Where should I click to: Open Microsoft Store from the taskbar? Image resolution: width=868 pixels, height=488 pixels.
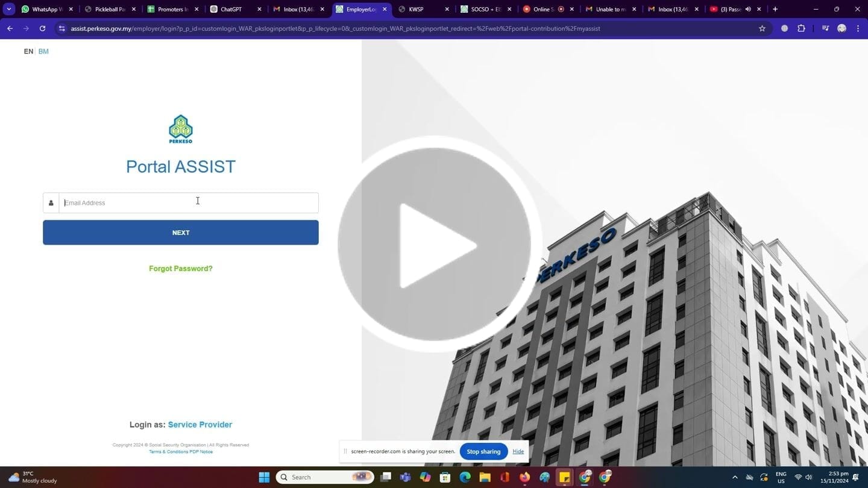click(445, 477)
